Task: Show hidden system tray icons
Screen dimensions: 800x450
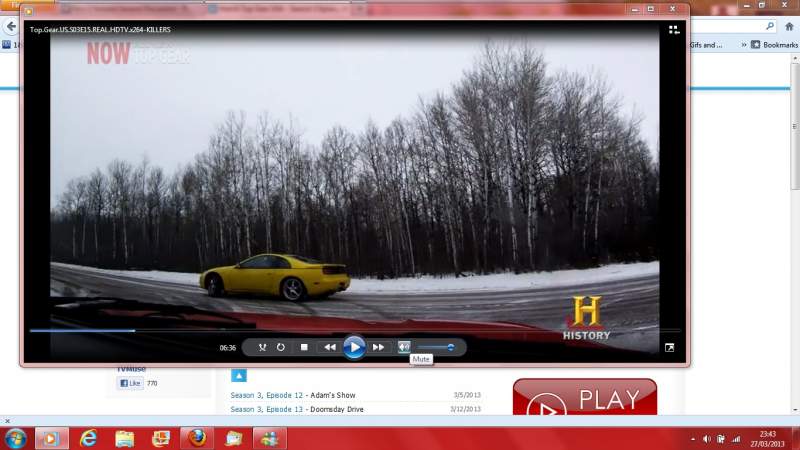Action: [x=693, y=439]
